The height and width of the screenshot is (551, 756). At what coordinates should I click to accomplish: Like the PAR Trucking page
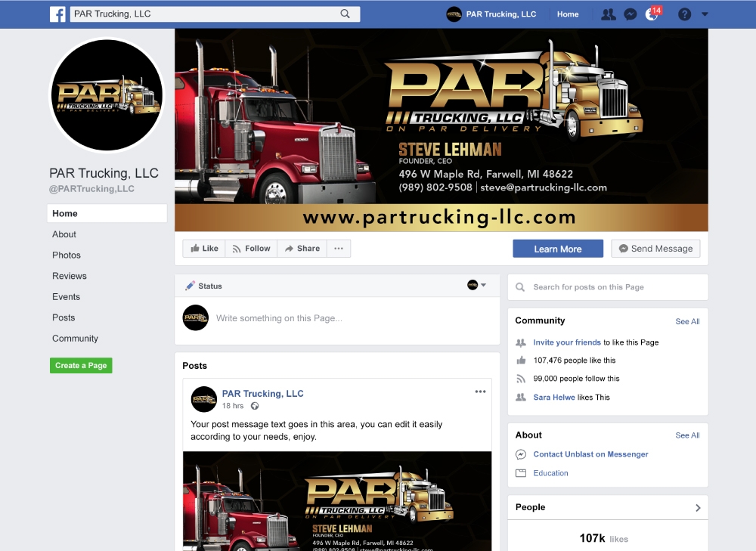click(204, 248)
